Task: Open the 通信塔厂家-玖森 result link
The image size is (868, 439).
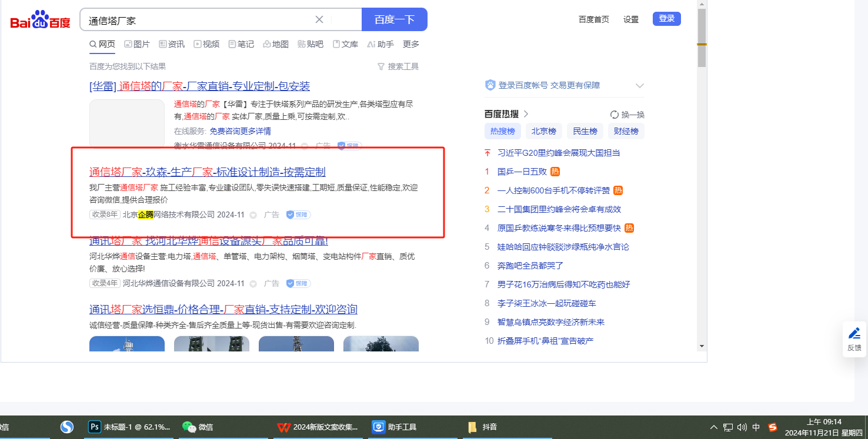Action: tap(207, 172)
